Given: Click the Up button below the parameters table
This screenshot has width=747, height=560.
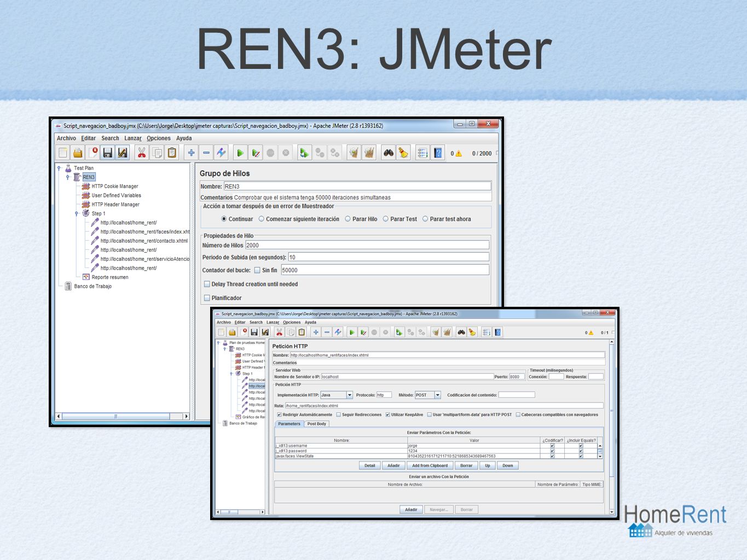Looking at the screenshot, I should (488, 465).
